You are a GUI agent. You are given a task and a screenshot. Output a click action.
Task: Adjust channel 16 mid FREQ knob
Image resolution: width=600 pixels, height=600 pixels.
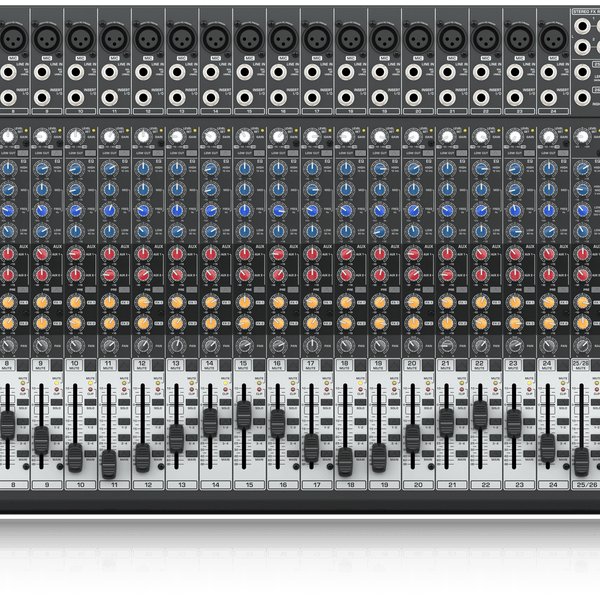[279, 210]
